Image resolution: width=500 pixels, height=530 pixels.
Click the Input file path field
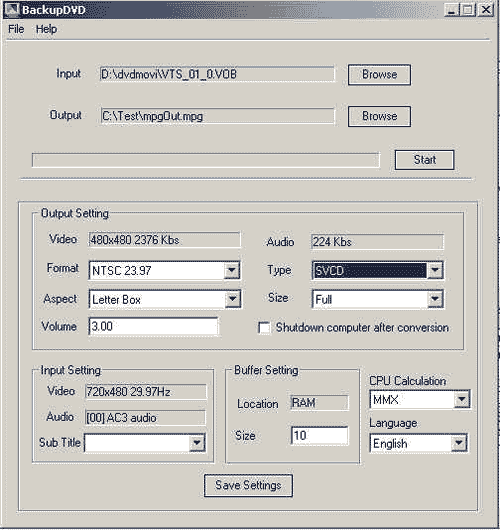point(217,74)
